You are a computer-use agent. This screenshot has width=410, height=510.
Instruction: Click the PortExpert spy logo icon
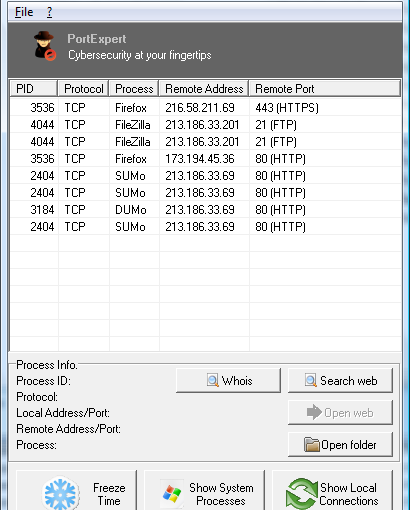[x=45, y=46]
